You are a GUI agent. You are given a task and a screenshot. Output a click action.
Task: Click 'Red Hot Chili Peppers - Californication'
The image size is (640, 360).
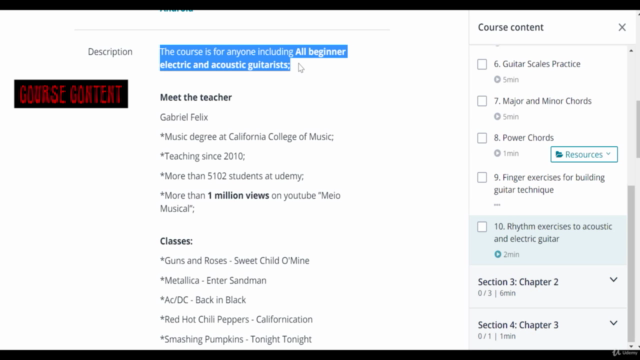coord(236,319)
